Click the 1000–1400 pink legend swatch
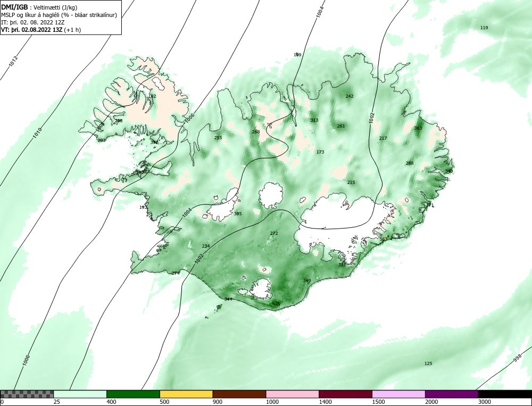Image resolution: width=532 pixels, height=406 pixels. tap(293, 394)
